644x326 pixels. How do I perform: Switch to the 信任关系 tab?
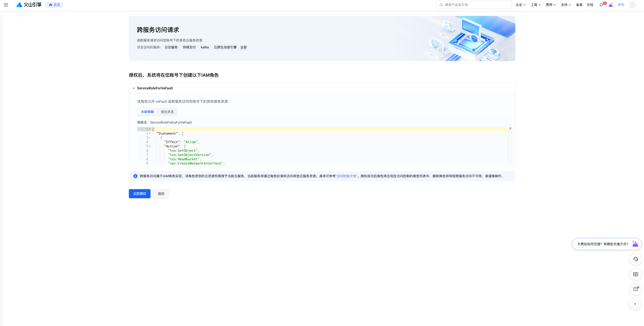tap(167, 112)
